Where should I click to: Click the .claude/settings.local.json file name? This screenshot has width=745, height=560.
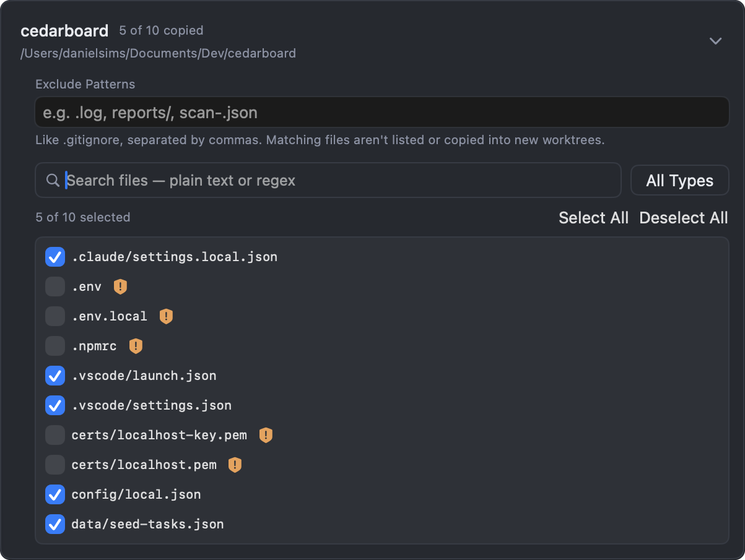[x=175, y=257]
